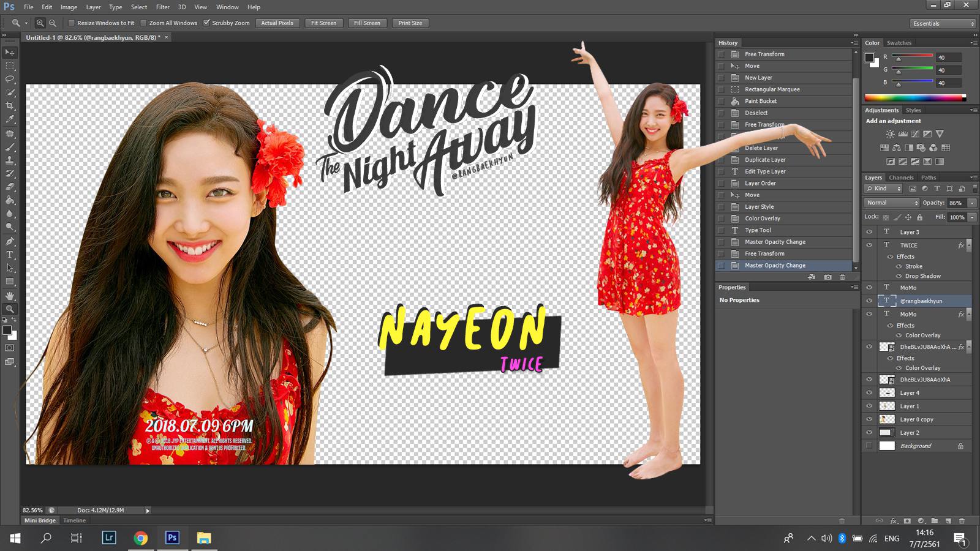Screen dimensions: 980x551
Task: Open the Window menu
Action: 227,7
